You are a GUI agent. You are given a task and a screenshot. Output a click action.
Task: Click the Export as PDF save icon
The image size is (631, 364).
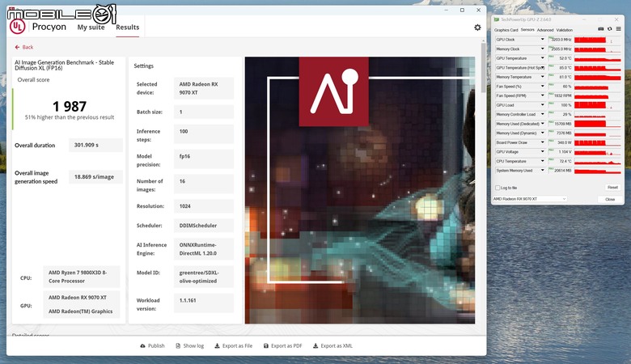[x=266, y=345]
